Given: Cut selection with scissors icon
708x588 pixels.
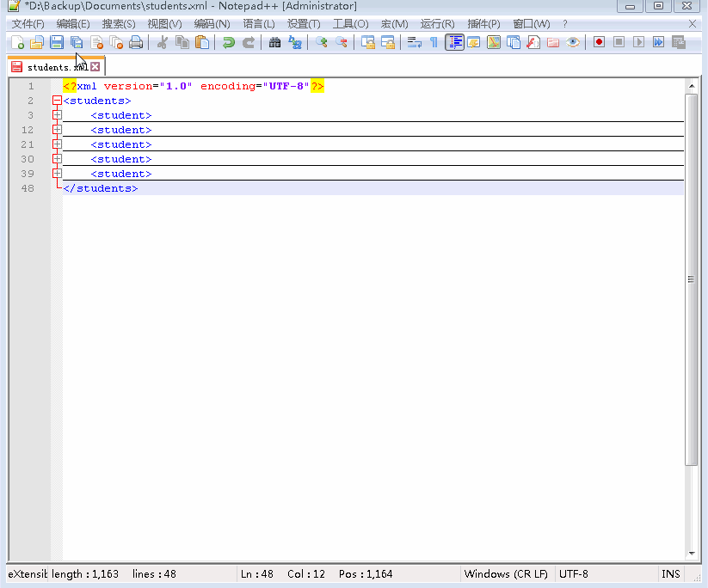Looking at the screenshot, I should 162,42.
